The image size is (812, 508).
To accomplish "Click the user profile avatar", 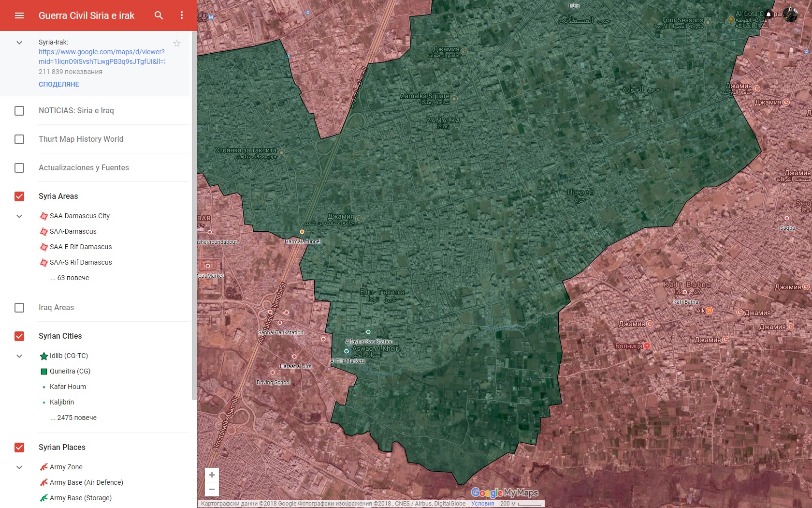I will pos(791,15).
